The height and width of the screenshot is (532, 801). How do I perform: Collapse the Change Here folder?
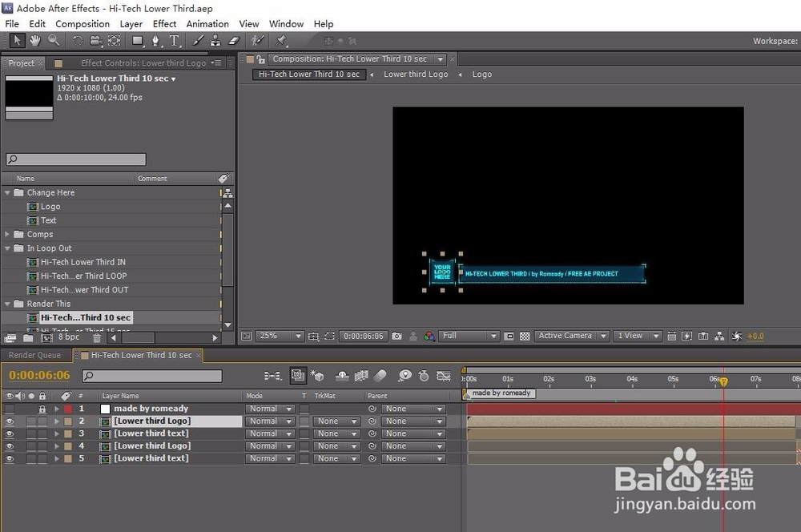7,192
